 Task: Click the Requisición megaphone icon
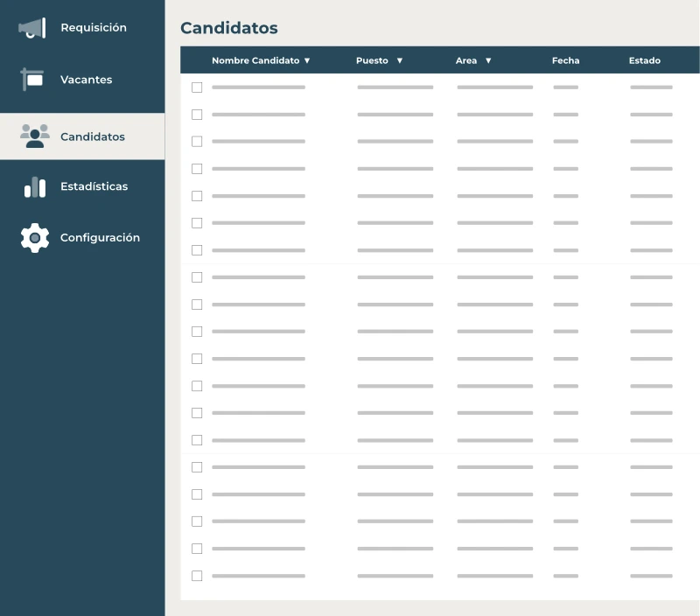[32, 28]
